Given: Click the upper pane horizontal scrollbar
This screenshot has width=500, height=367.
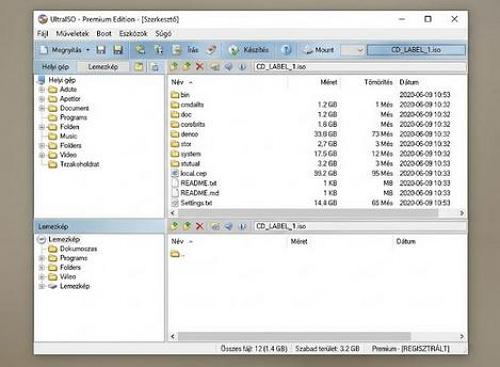Looking at the screenshot, I should click(308, 213).
